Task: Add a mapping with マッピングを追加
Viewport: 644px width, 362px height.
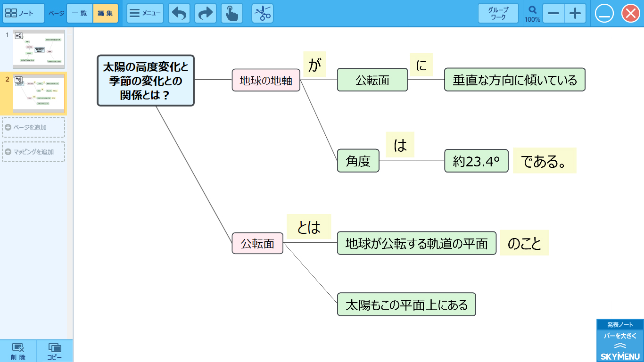Action: pos(33,152)
